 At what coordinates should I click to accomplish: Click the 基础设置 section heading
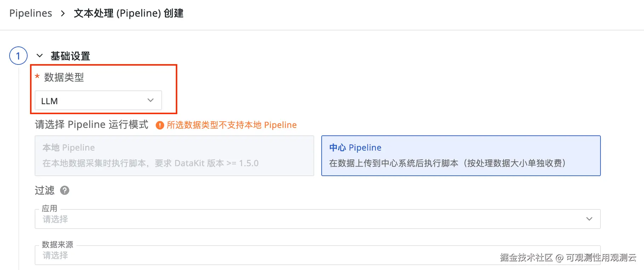coord(70,56)
